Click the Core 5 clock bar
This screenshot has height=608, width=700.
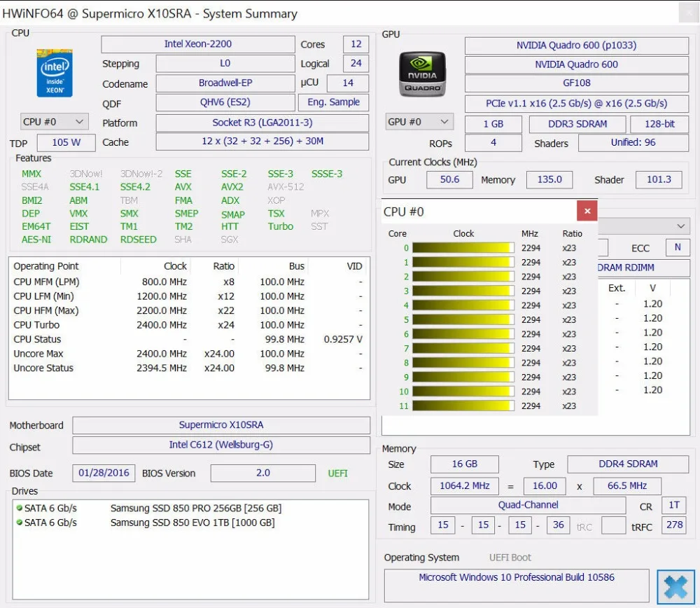pyautogui.click(x=463, y=320)
